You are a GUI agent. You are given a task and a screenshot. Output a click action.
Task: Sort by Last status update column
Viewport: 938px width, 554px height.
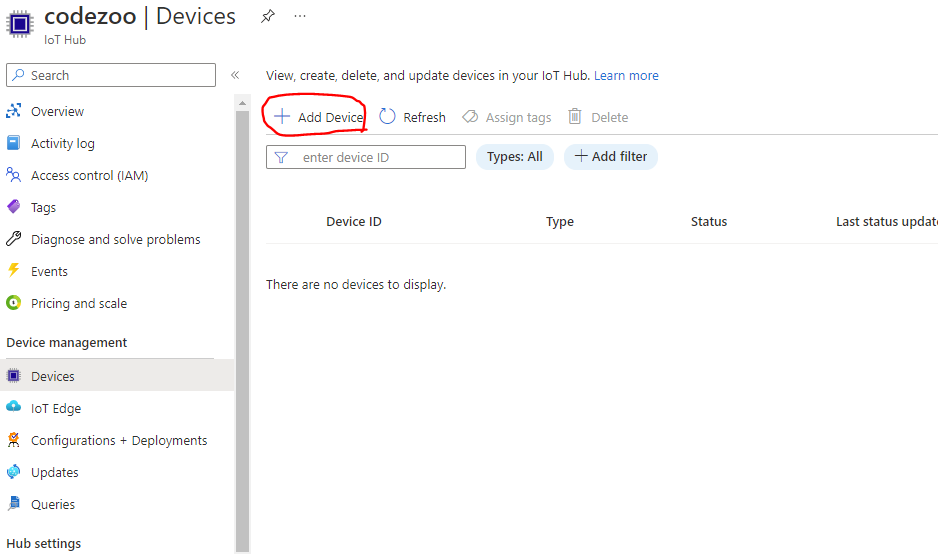[x=887, y=221]
